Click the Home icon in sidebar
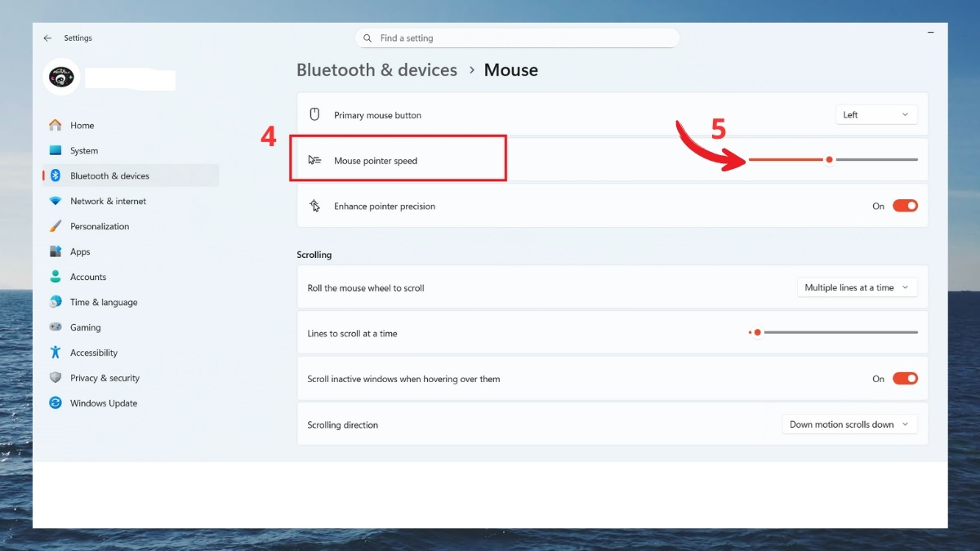This screenshot has height=551, width=980. coord(56,125)
